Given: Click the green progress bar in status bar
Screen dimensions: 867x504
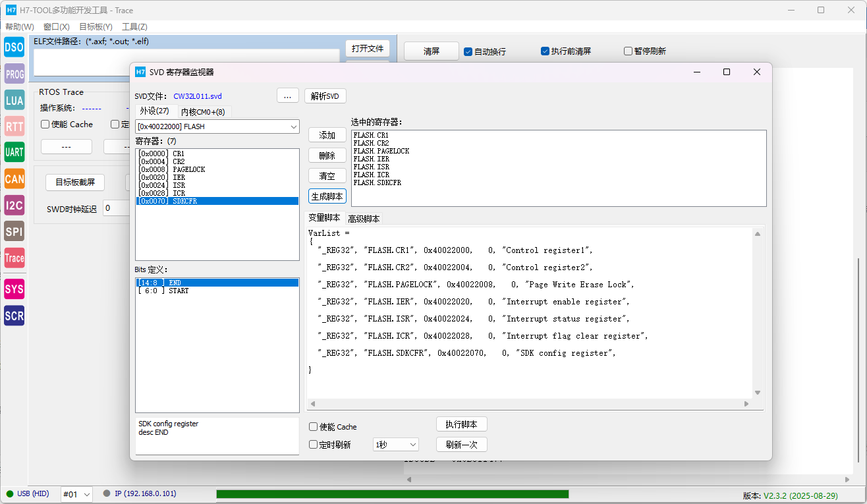Looking at the screenshot, I should click(392, 494).
